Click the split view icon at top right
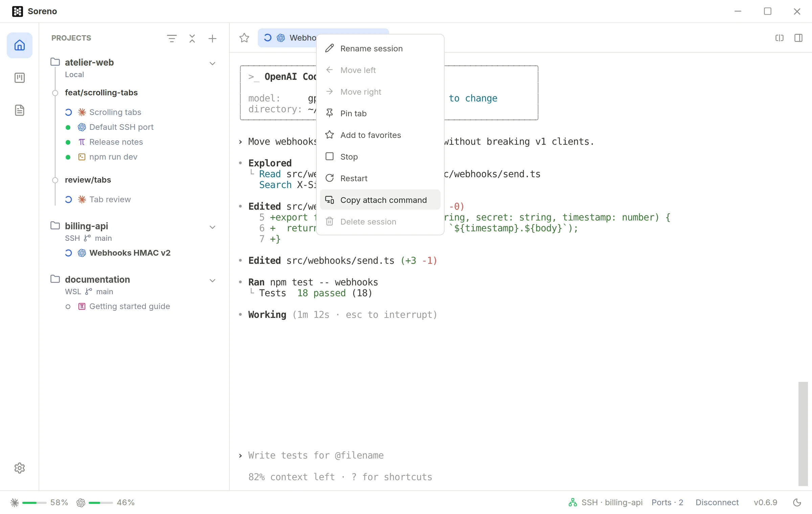This screenshot has height=514, width=812. 780,38
